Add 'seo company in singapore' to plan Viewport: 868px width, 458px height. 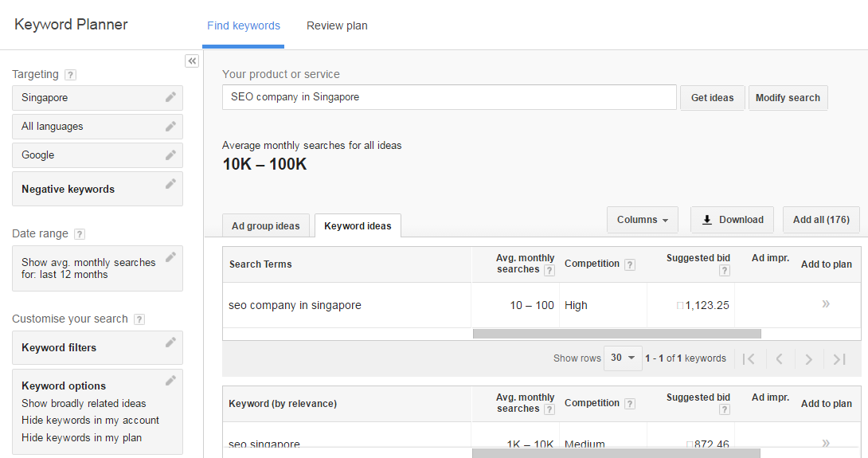[x=826, y=303]
